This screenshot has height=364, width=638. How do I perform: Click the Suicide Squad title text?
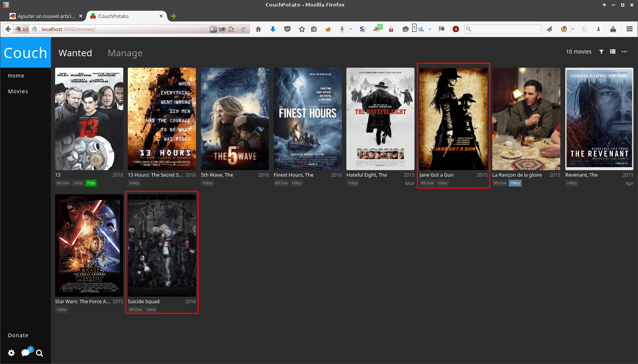pos(144,301)
